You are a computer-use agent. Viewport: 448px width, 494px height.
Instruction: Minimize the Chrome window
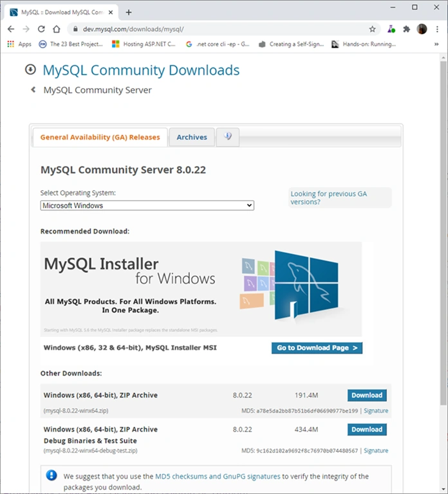click(x=393, y=7)
